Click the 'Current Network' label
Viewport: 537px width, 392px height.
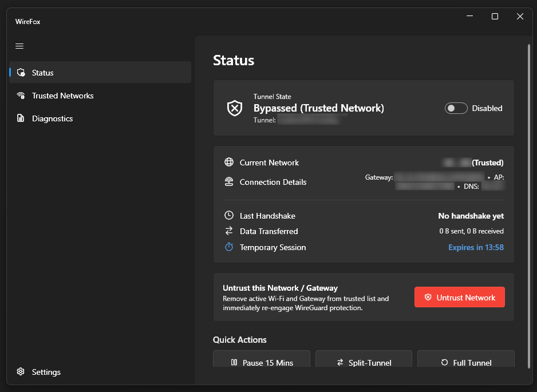[x=269, y=163]
